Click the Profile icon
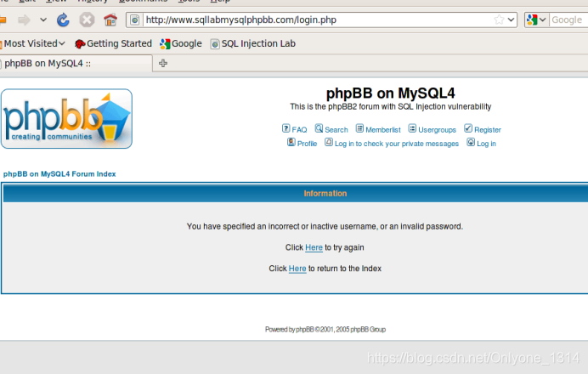588x374 pixels. [x=291, y=142]
